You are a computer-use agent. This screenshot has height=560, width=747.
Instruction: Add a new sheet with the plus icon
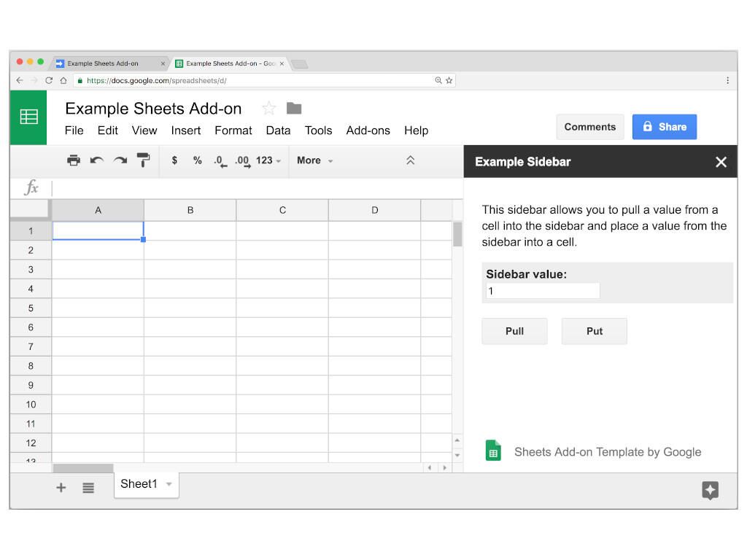coord(61,487)
